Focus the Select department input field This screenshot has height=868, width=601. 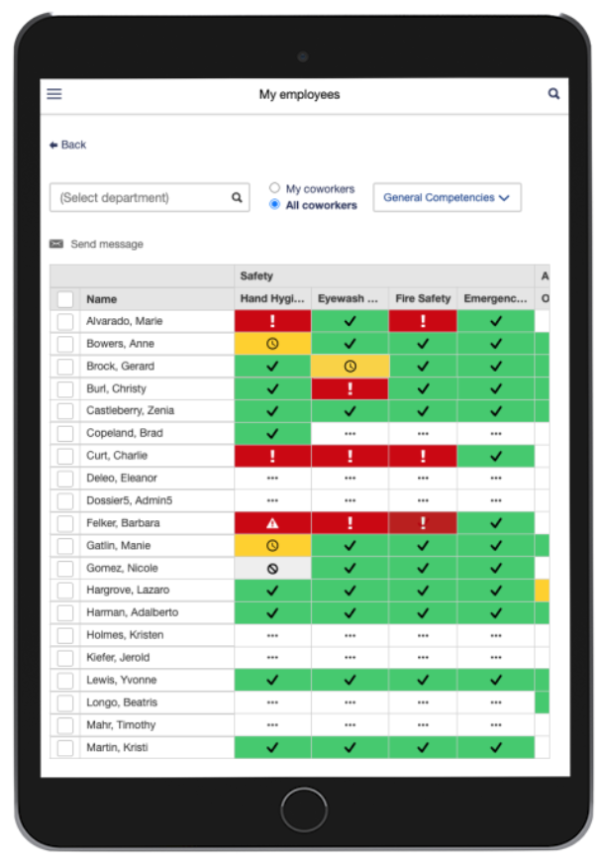139,197
